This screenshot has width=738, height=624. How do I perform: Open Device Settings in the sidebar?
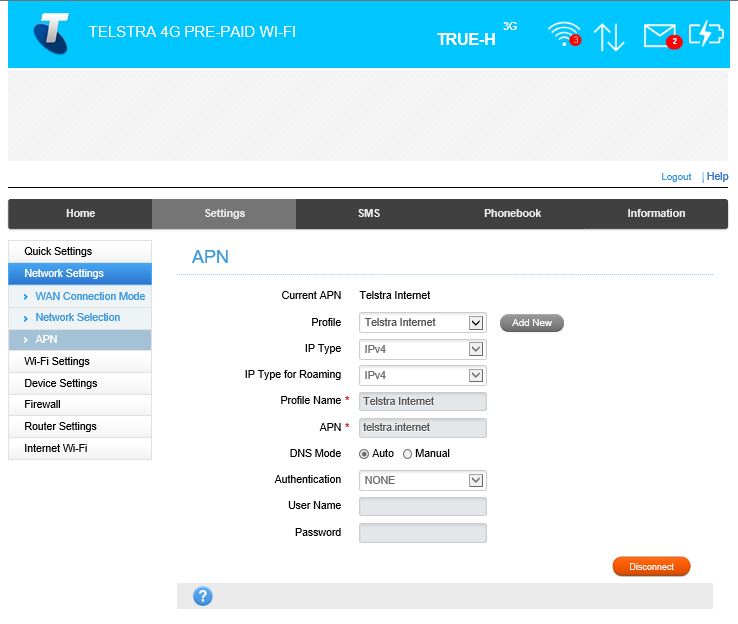(x=80, y=384)
